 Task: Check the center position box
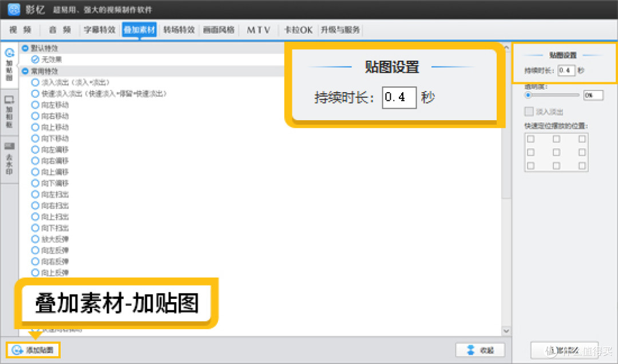click(x=557, y=152)
